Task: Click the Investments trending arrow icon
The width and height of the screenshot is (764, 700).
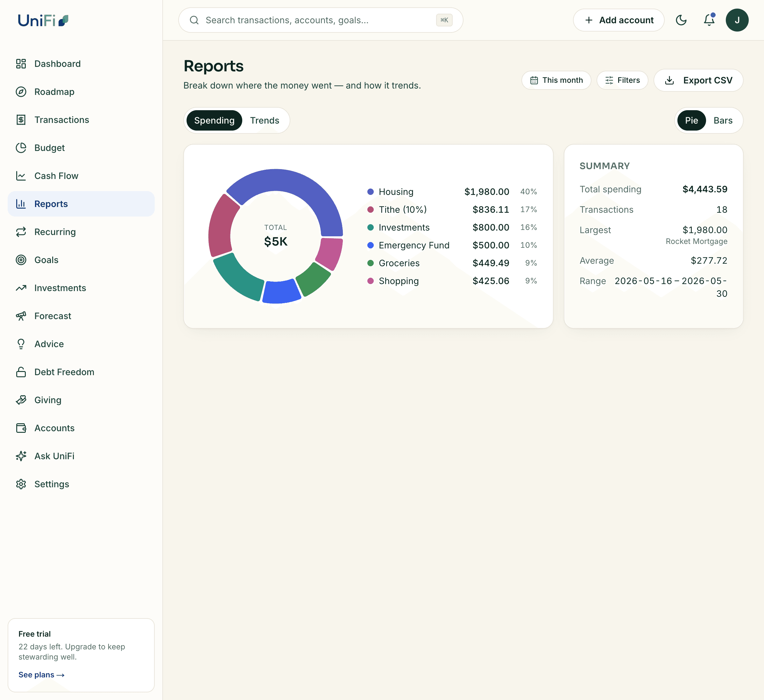Action: coord(21,288)
